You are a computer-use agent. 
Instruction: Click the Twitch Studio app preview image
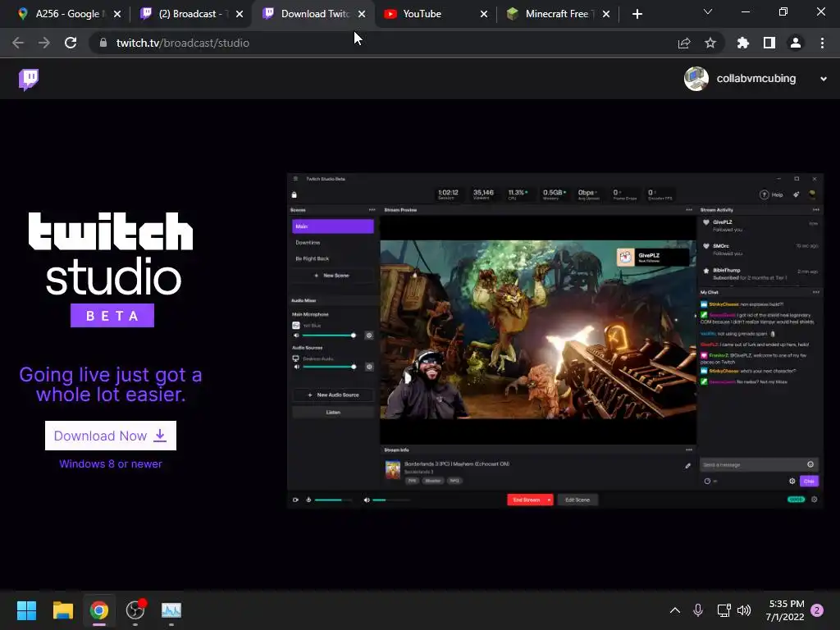[555, 340]
